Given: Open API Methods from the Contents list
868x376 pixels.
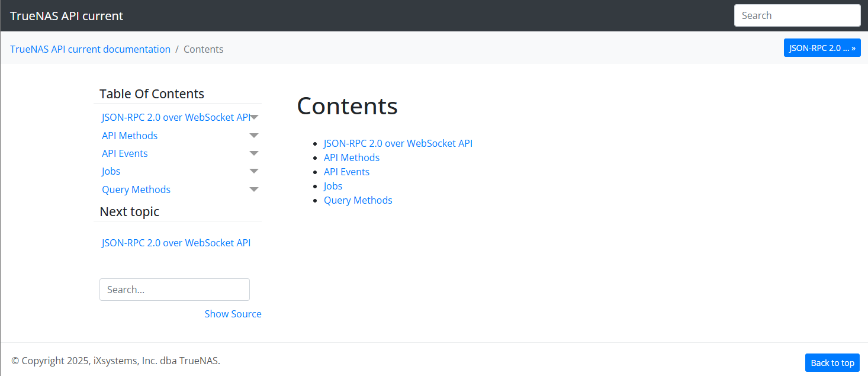Looking at the screenshot, I should [351, 157].
